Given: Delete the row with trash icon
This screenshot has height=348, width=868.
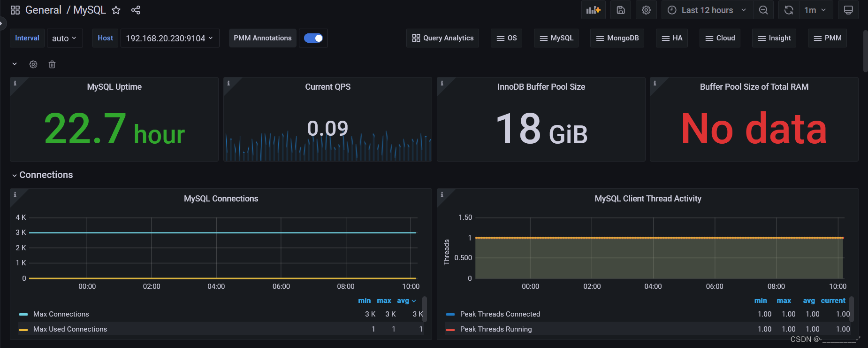Looking at the screenshot, I should 52,64.
